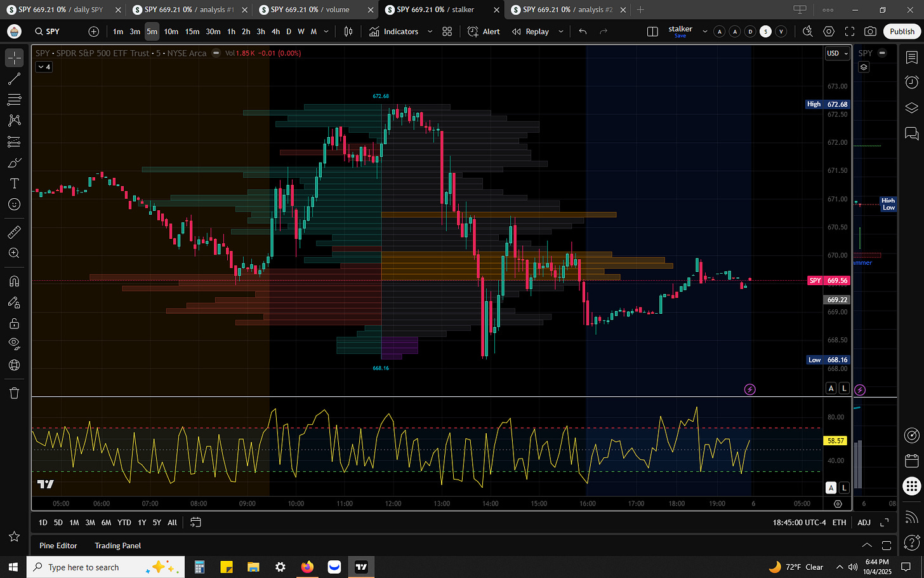The image size is (924, 578).
Task: Open the indicator templates grid
Action: [x=447, y=31]
